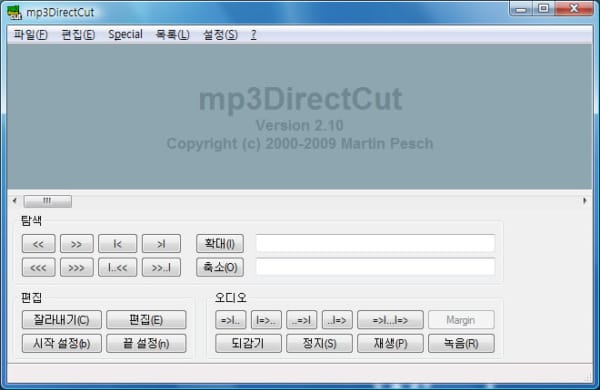Click the 편집(E) button in edit group
Image resolution: width=600 pixels, height=390 pixels.
(x=146, y=320)
